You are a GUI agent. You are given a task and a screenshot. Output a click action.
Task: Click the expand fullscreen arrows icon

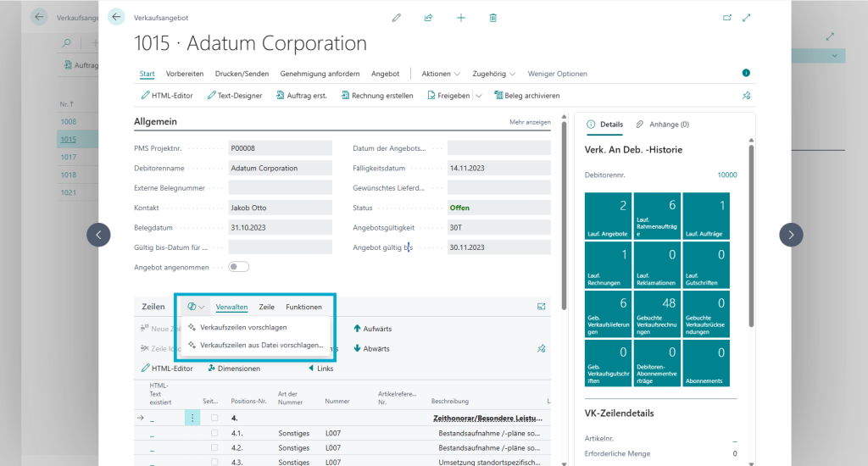(x=747, y=18)
